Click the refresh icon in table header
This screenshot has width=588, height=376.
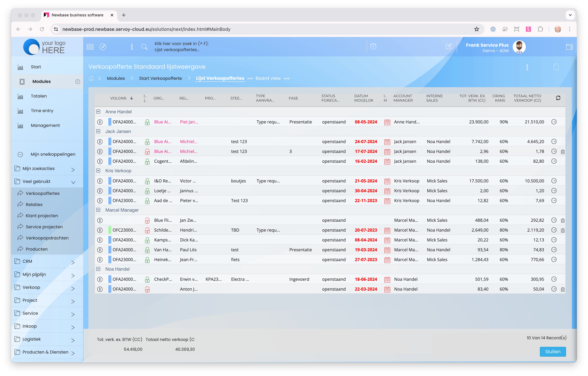558,98
